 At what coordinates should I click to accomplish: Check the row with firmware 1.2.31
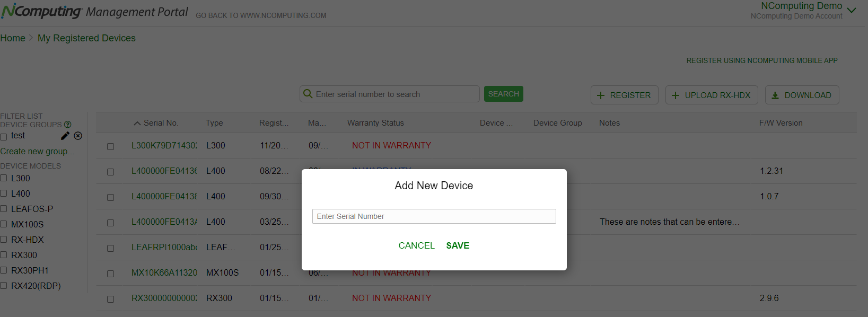(x=110, y=172)
